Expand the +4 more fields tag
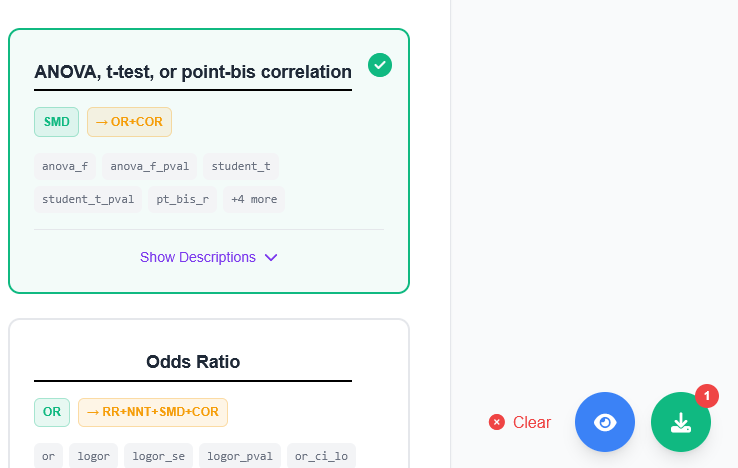738x468 pixels. click(254, 199)
